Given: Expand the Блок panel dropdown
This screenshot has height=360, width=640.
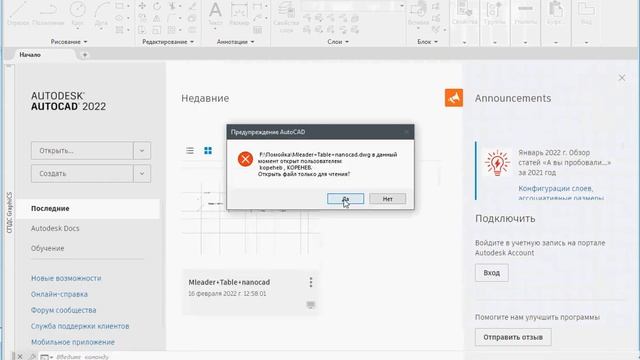Looking at the screenshot, I should tap(427, 42).
